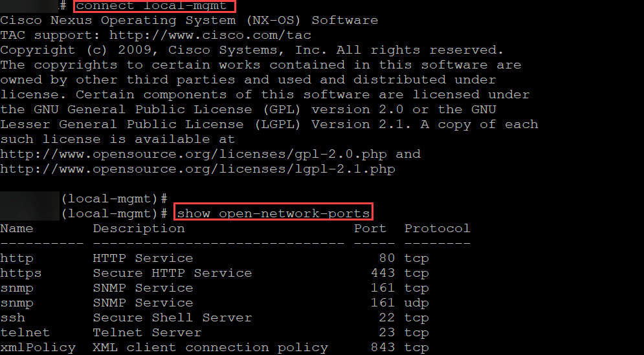Click the 'Secure Shell Server' description
Image resolution: width=644 pixels, height=355 pixels.
pyautogui.click(x=173, y=317)
